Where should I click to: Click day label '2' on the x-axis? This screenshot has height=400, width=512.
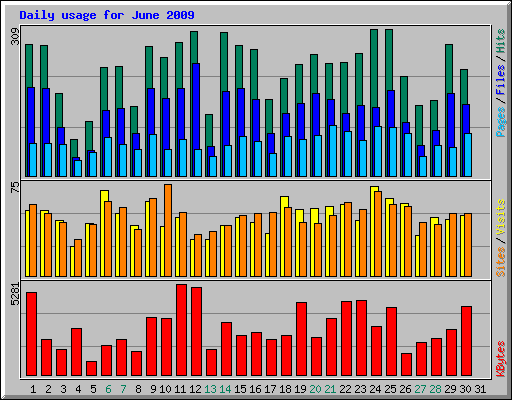coord(48,389)
